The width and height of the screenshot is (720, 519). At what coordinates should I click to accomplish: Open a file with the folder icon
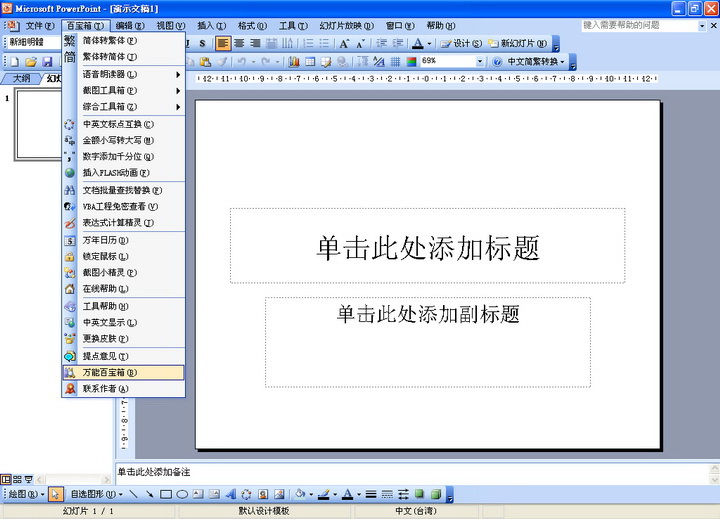[x=31, y=62]
